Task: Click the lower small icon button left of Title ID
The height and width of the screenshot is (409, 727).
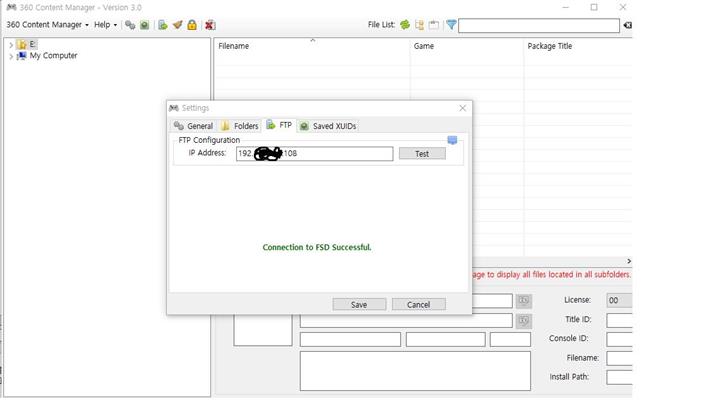Action: click(524, 320)
